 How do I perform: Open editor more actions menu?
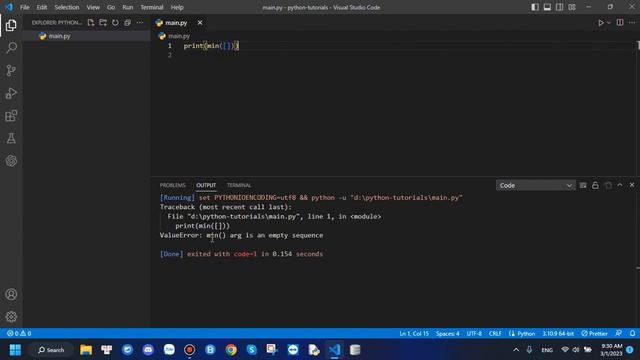tap(632, 23)
